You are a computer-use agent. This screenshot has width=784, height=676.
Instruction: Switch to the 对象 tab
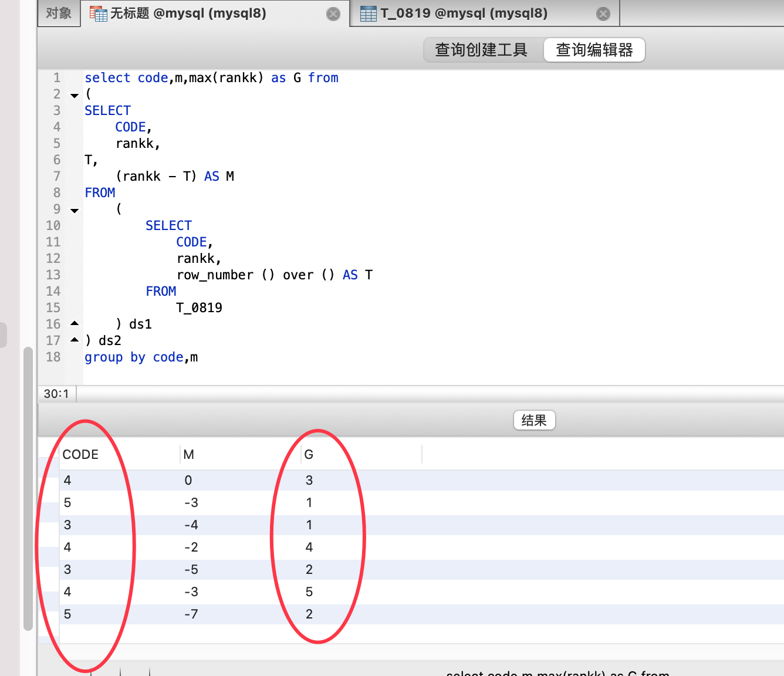[x=59, y=13]
